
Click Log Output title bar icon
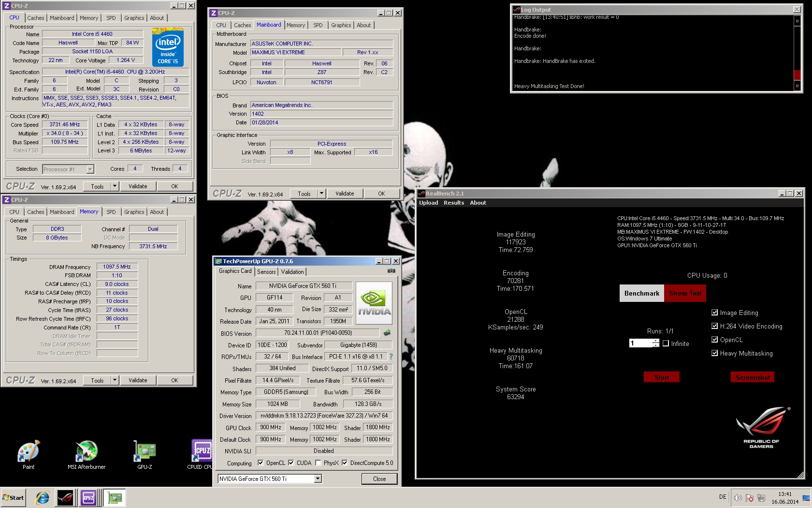pyautogui.click(x=517, y=10)
